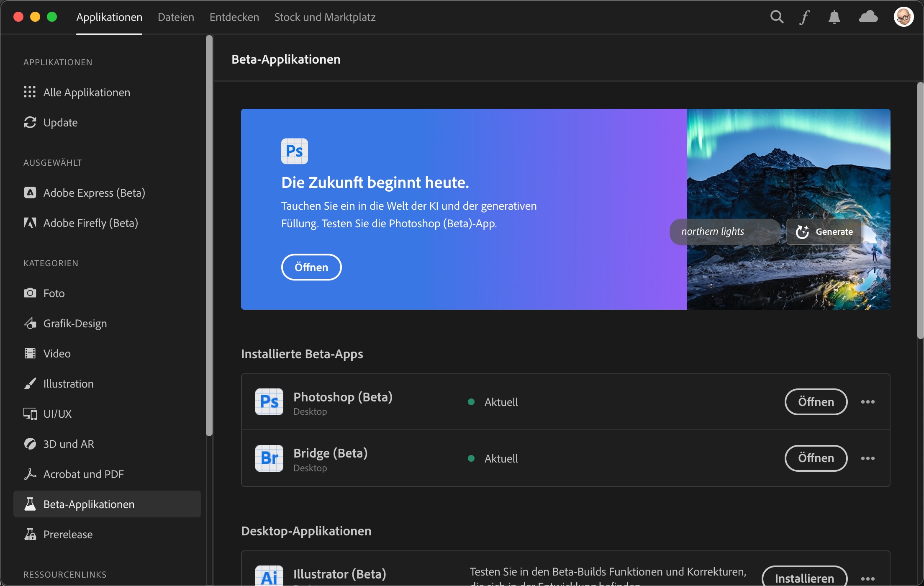924x586 pixels.
Task: Open the user profile avatar
Action: (x=903, y=17)
